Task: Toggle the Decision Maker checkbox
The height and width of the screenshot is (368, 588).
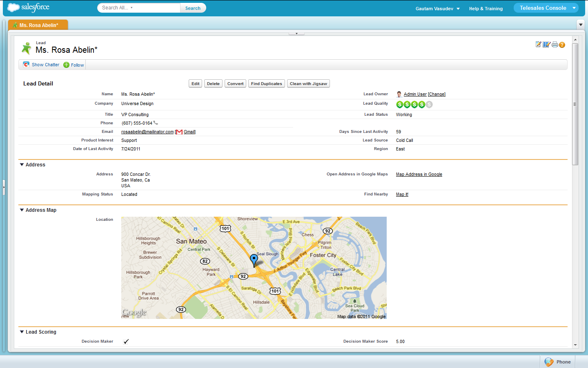Action: (126, 341)
